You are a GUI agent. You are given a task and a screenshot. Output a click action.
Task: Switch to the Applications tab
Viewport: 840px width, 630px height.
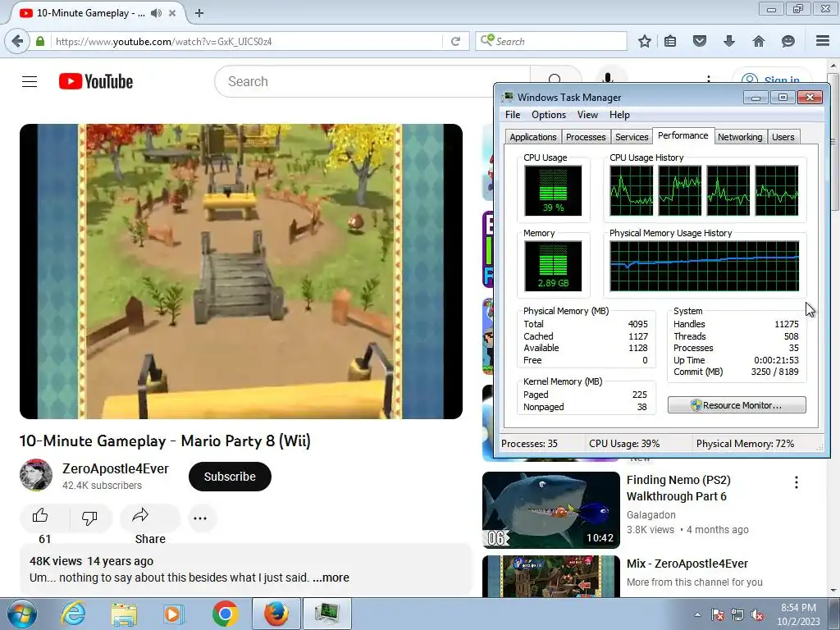[533, 137]
